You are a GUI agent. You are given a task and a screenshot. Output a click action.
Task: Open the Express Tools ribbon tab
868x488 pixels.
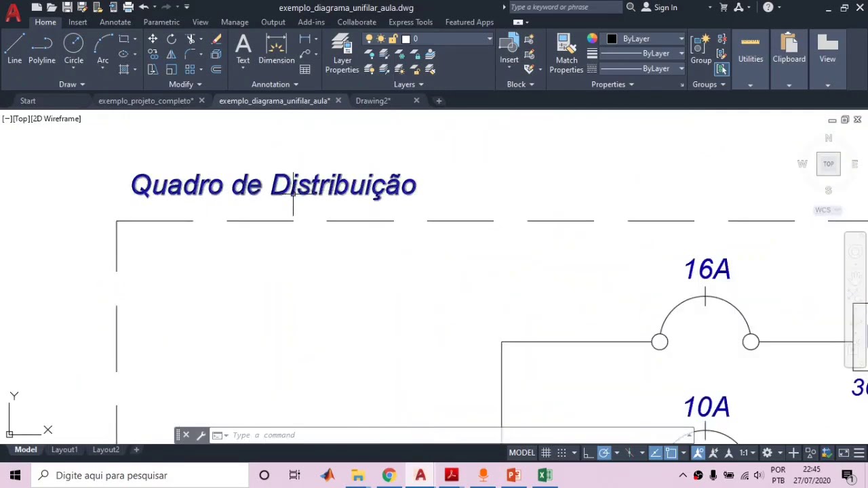(410, 22)
